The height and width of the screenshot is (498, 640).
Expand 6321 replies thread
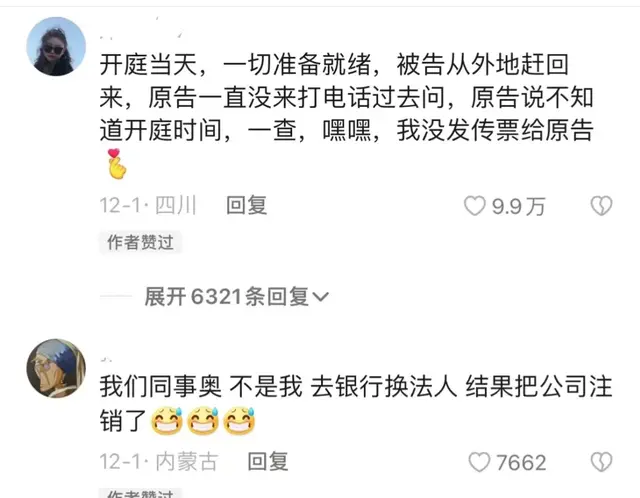(237, 296)
